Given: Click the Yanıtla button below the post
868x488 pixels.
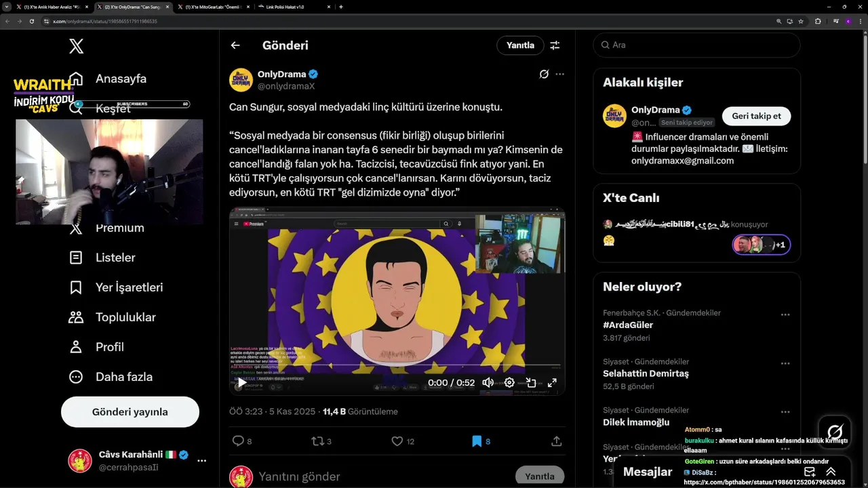Looking at the screenshot, I should tap(540, 476).
